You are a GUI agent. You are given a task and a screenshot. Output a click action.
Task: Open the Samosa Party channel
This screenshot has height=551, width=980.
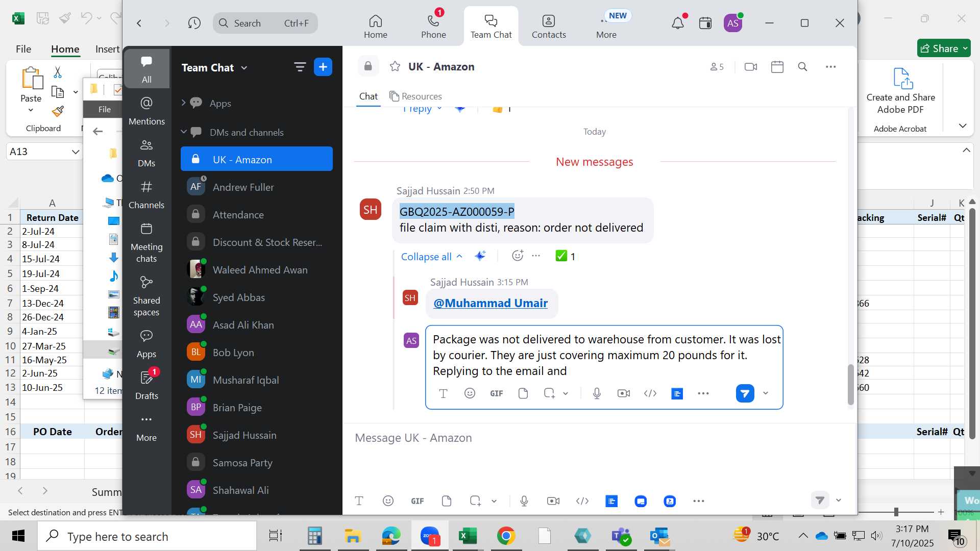(x=257, y=462)
